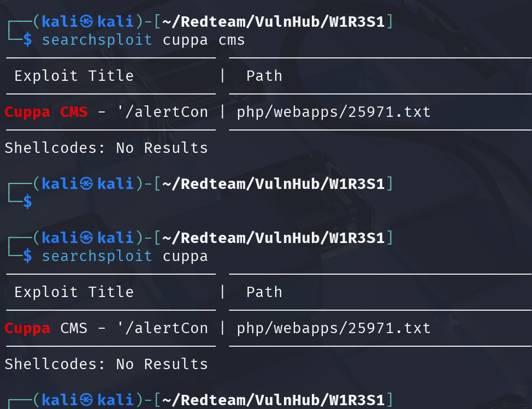Click the 'searchsploit' command on the first prompt
Image resolution: width=532 pixels, height=409 pixels.
coord(97,40)
